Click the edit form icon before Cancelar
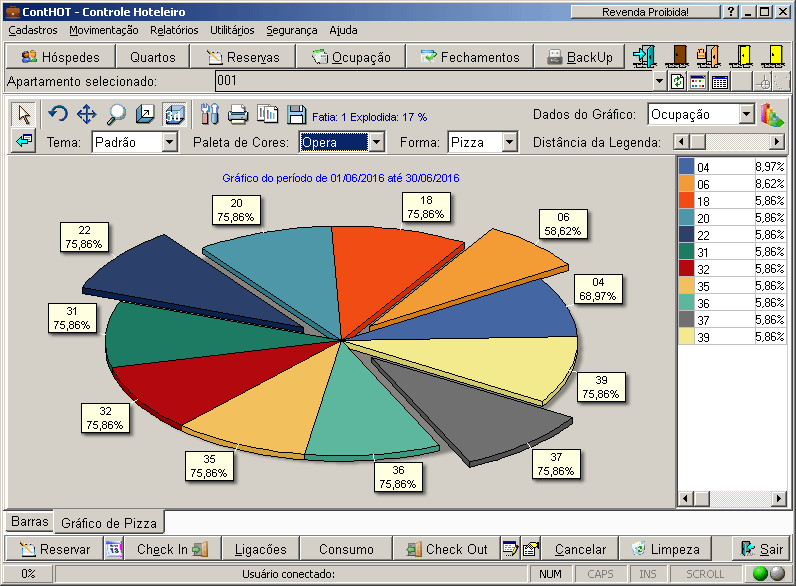This screenshot has height=586, width=796. (x=530, y=548)
